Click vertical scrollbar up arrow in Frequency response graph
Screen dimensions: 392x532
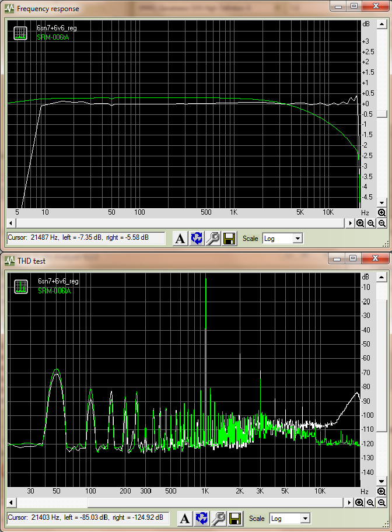[x=382, y=24]
